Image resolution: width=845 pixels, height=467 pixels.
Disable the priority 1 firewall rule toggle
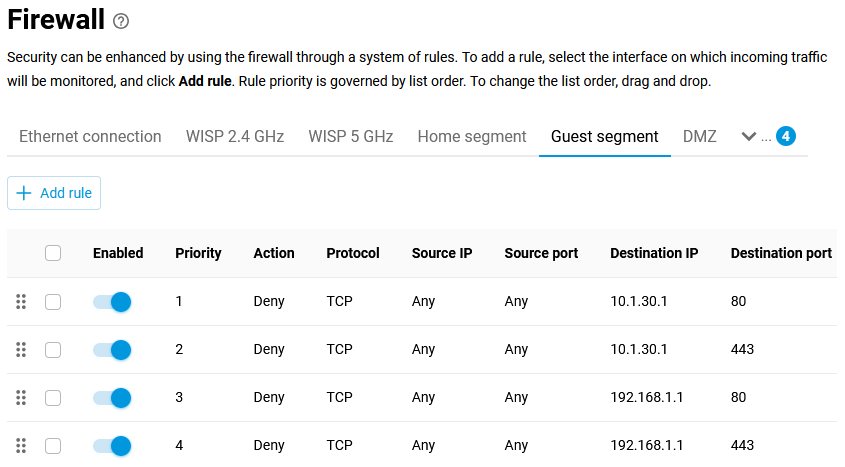point(112,301)
